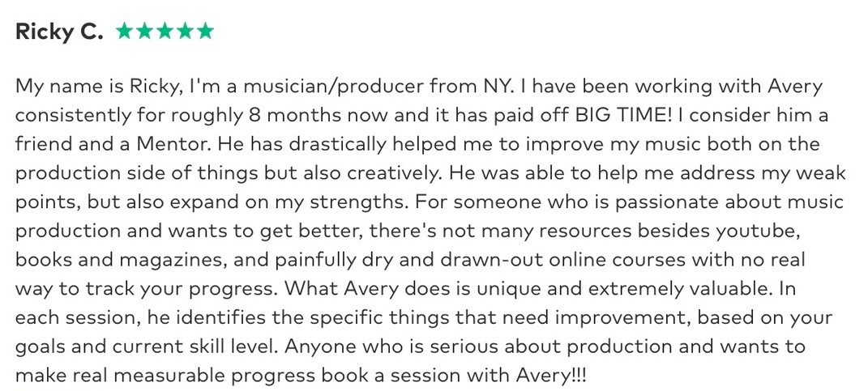868x391 pixels.
Task: Click the fifth and last rating star
Action: point(206,32)
